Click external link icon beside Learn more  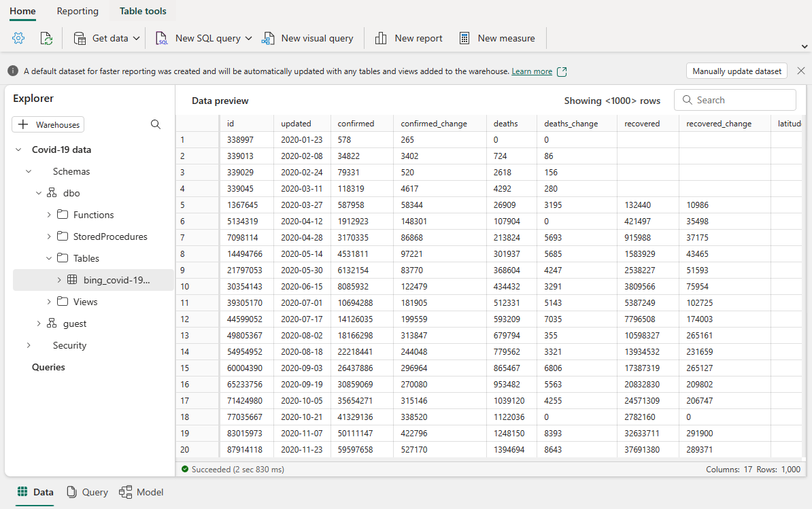tap(562, 72)
